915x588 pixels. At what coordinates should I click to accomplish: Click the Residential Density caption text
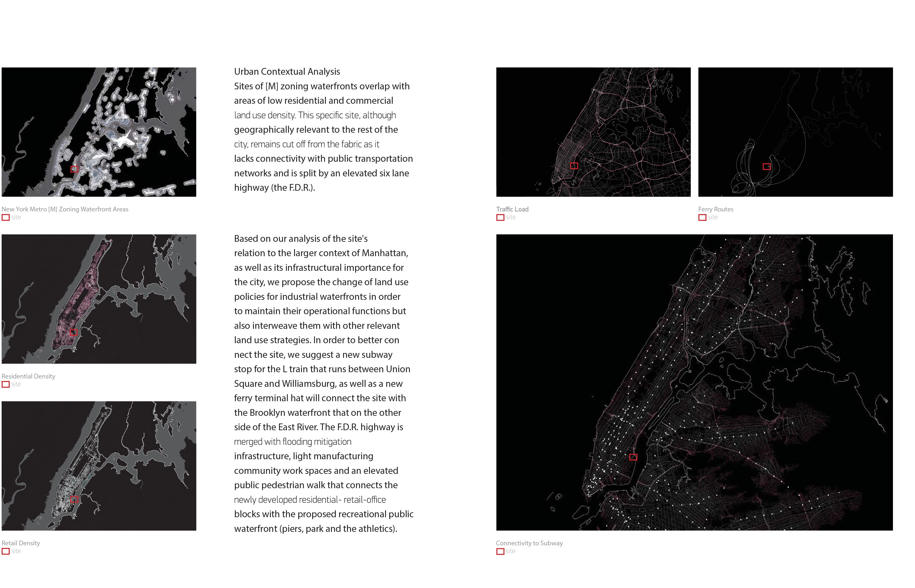[28, 376]
